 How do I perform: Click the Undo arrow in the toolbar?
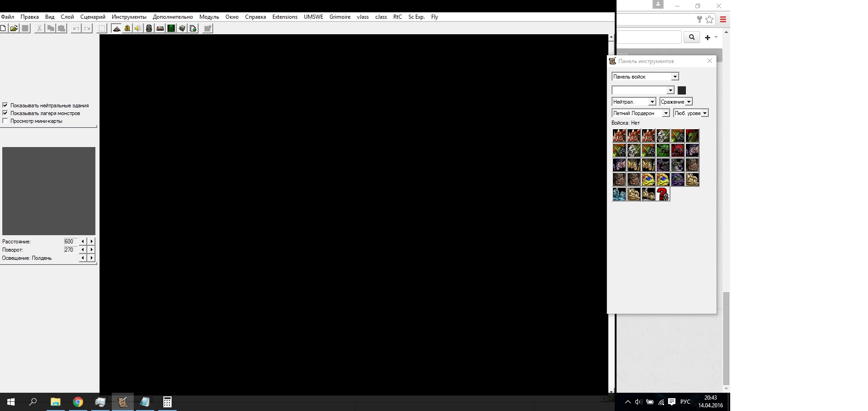click(76, 28)
